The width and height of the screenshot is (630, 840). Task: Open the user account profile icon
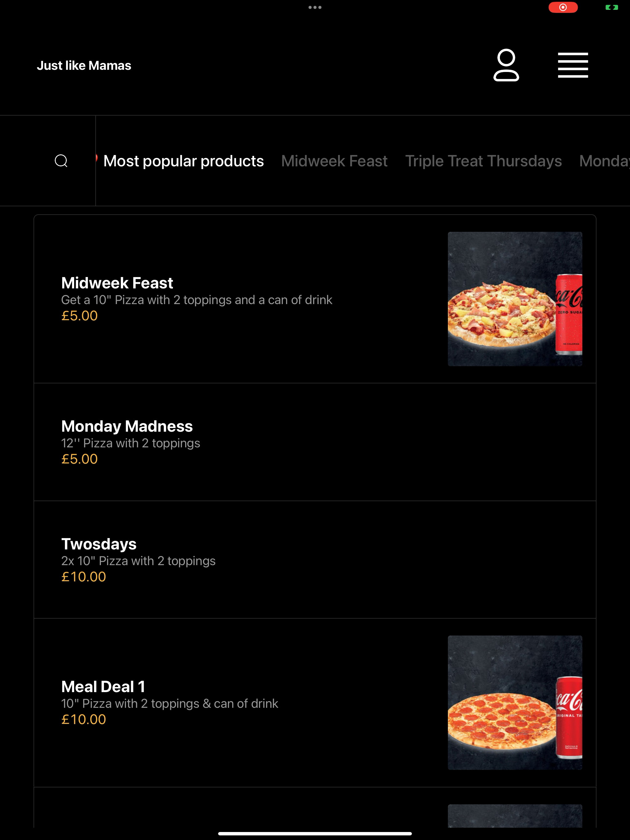(x=506, y=65)
